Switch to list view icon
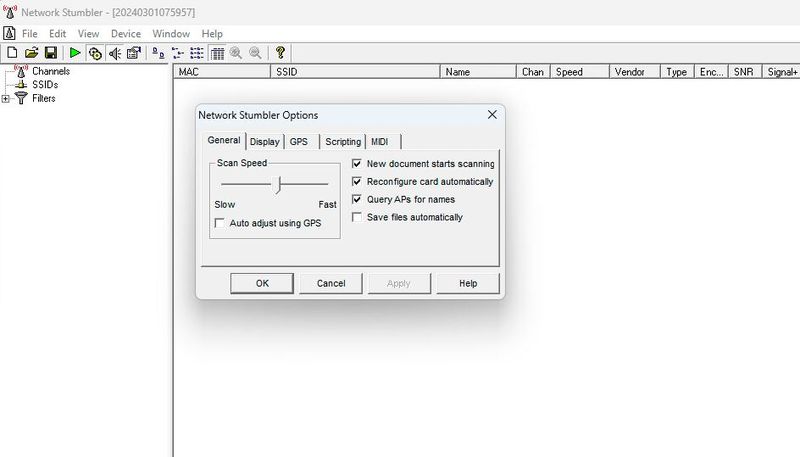Image resolution: width=800 pixels, height=457 pixels. click(196, 53)
